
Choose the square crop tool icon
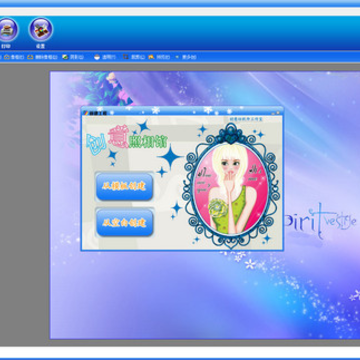tap(126, 57)
